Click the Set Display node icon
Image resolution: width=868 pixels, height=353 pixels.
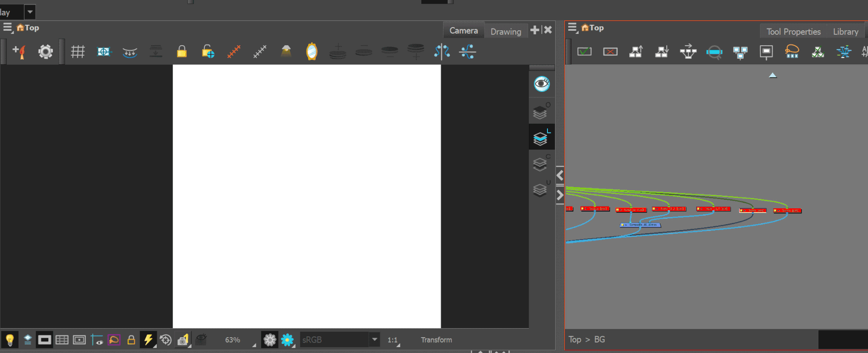coord(766,52)
